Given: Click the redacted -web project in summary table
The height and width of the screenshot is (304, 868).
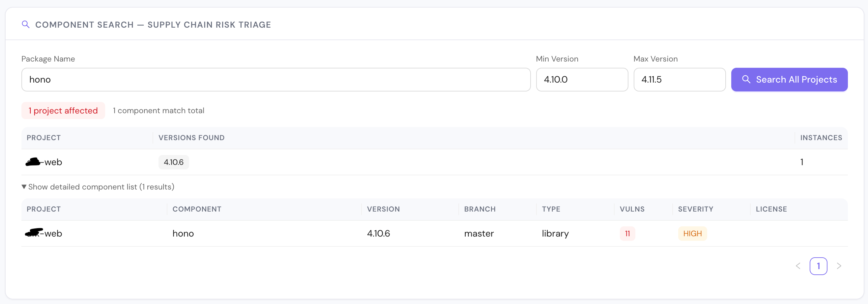Looking at the screenshot, I should click(44, 162).
